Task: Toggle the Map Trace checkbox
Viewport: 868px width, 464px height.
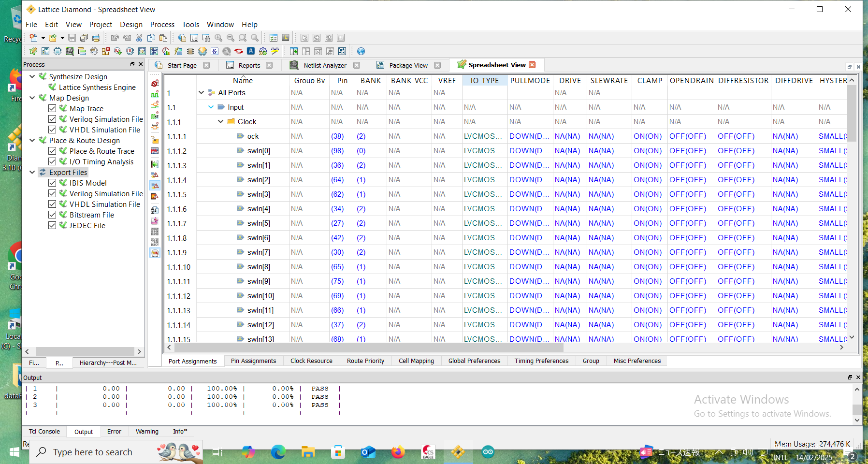Action: (52, 109)
